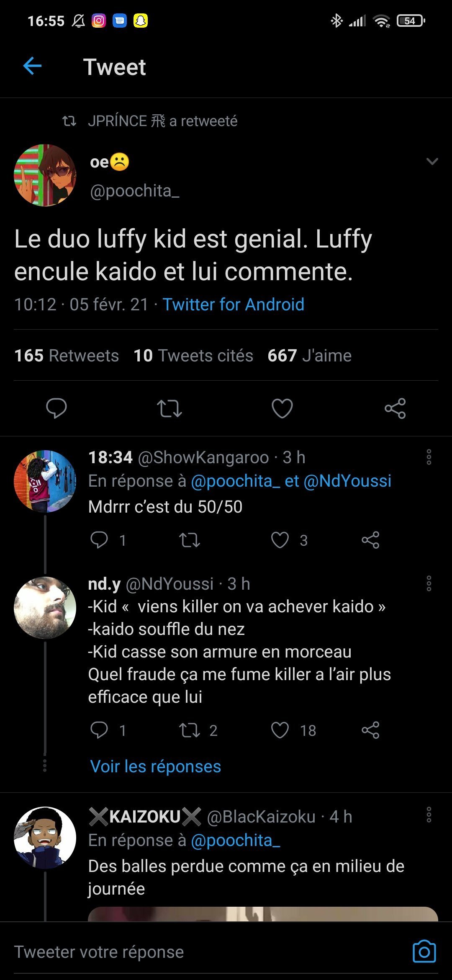Tap the back arrow in the header
The height and width of the screenshot is (980, 452).
click(x=32, y=66)
